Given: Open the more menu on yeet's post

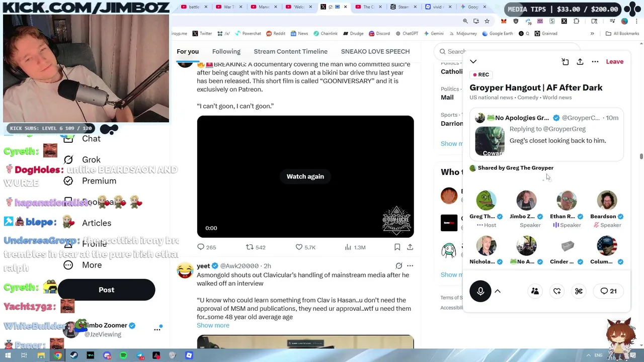Looking at the screenshot, I should (x=410, y=266).
